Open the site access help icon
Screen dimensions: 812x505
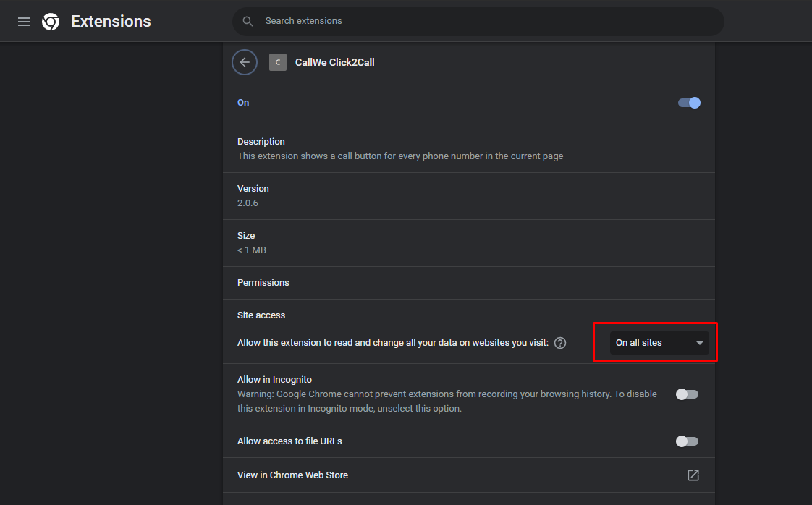(560, 343)
